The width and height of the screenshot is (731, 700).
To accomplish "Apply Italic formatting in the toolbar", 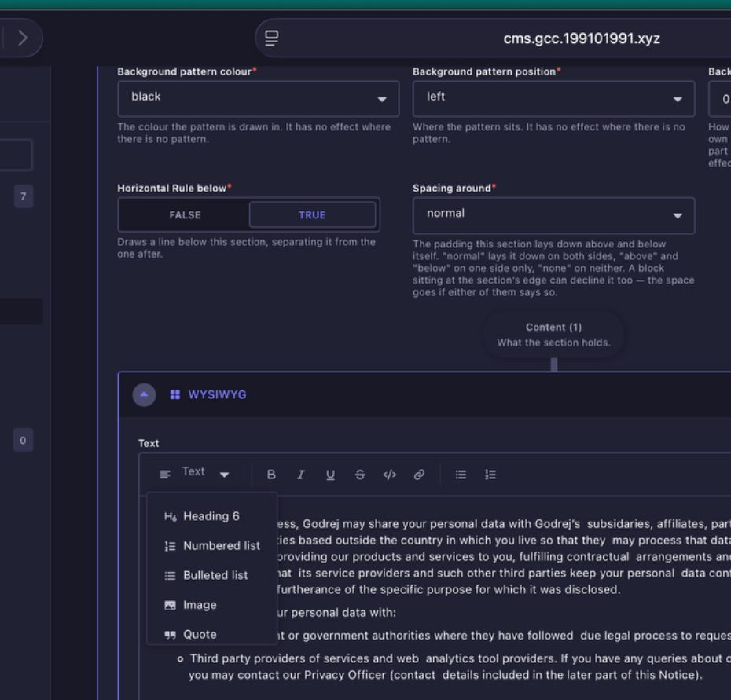I will (x=301, y=475).
